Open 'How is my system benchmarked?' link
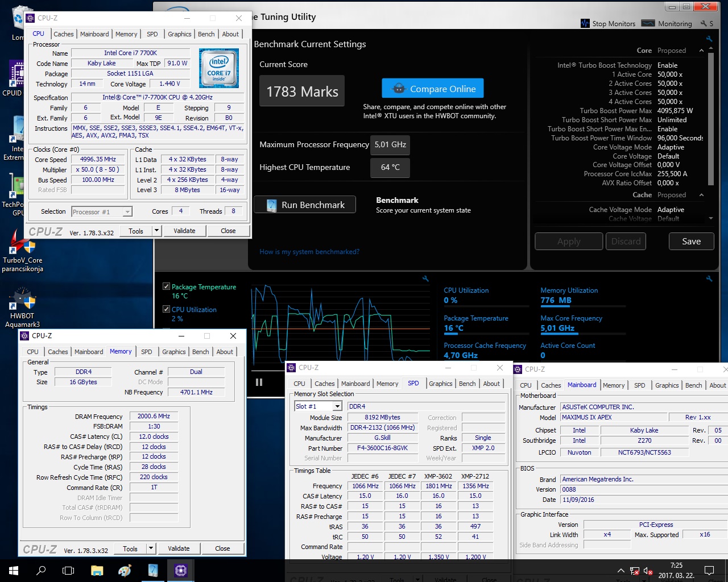728x582 pixels. coord(309,252)
